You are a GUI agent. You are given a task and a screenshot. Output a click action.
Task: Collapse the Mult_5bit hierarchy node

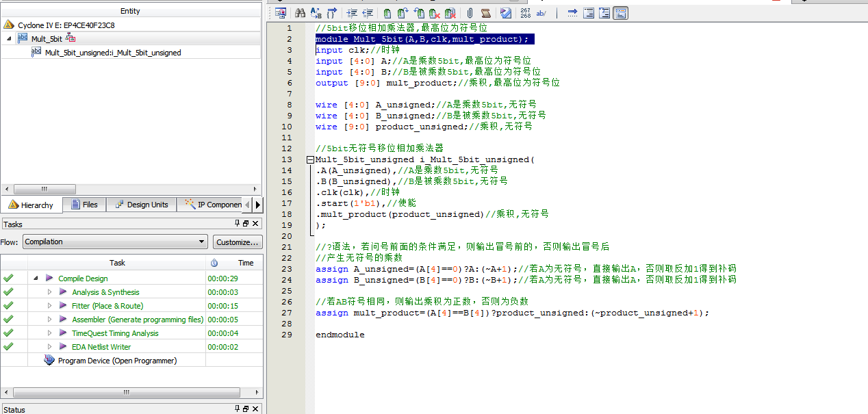10,39
